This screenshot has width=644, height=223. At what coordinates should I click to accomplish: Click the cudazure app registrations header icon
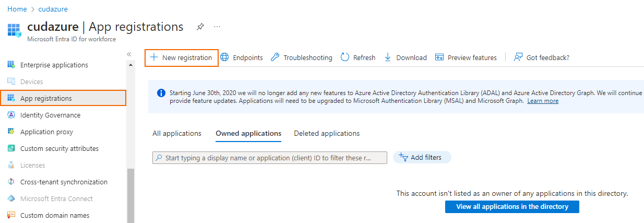click(x=14, y=30)
